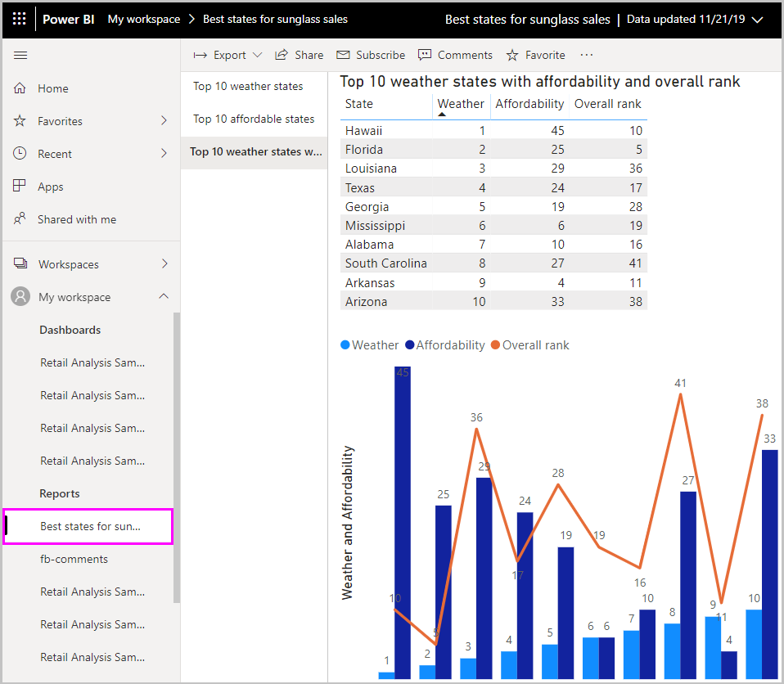Click the Reports section heading

tap(60, 493)
